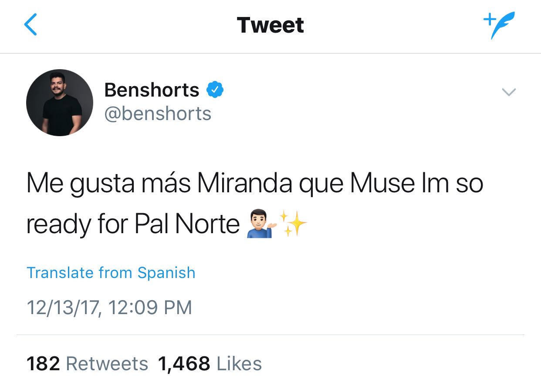Viewport: 541px width, 392px height.
Task: Click the word Miranda in tweet
Action: click(x=244, y=184)
